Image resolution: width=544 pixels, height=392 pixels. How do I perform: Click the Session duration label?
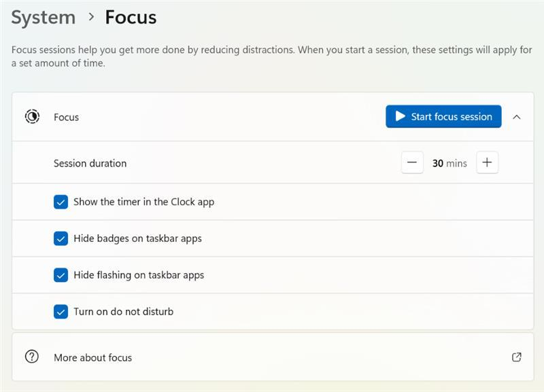[x=90, y=163]
